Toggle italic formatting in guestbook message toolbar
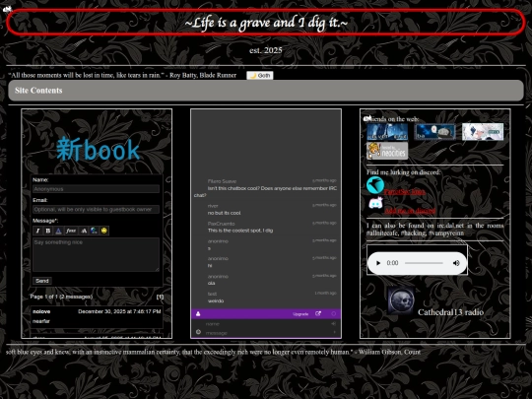Image resolution: width=532 pixels, height=399 pixels. (x=37, y=232)
